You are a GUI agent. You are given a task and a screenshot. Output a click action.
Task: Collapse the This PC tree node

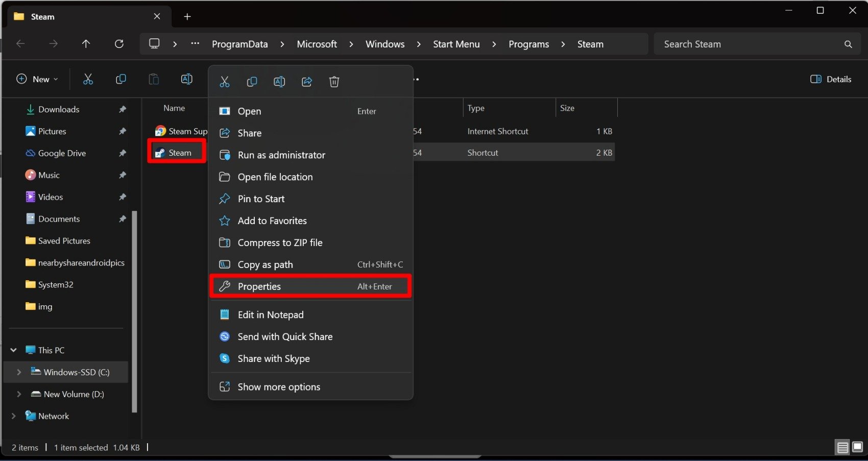coord(14,350)
